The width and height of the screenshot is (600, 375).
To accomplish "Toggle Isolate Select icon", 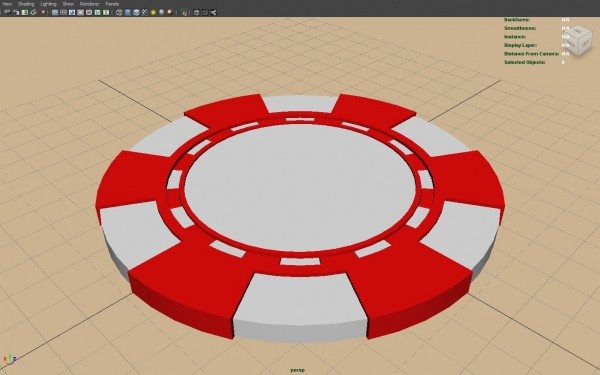I will click(x=184, y=12).
